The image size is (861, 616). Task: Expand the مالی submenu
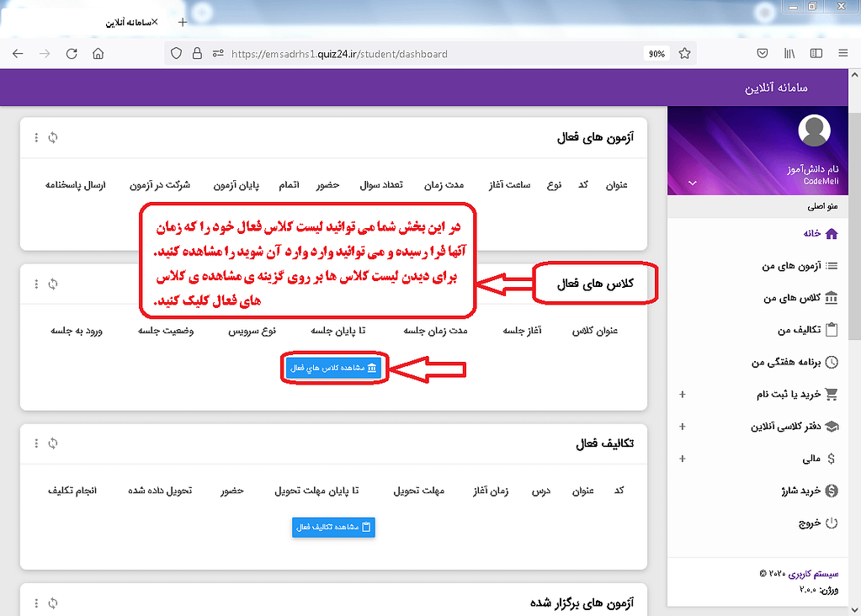coord(682,459)
